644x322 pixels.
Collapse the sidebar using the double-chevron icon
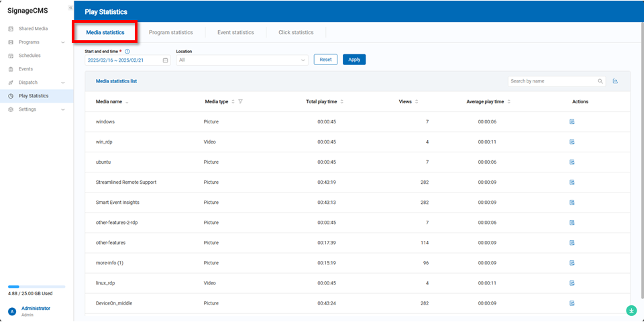point(70,7)
